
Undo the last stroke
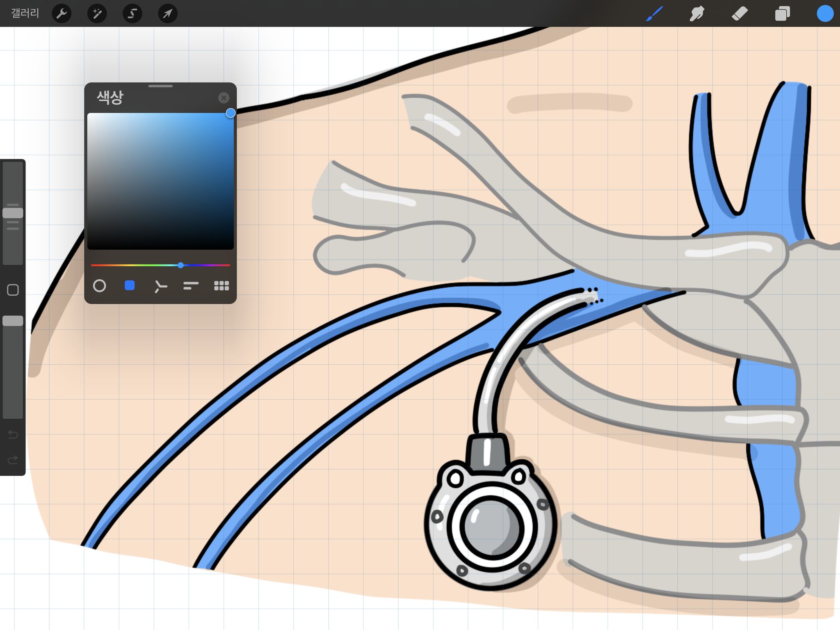click(x=13, y=434)
